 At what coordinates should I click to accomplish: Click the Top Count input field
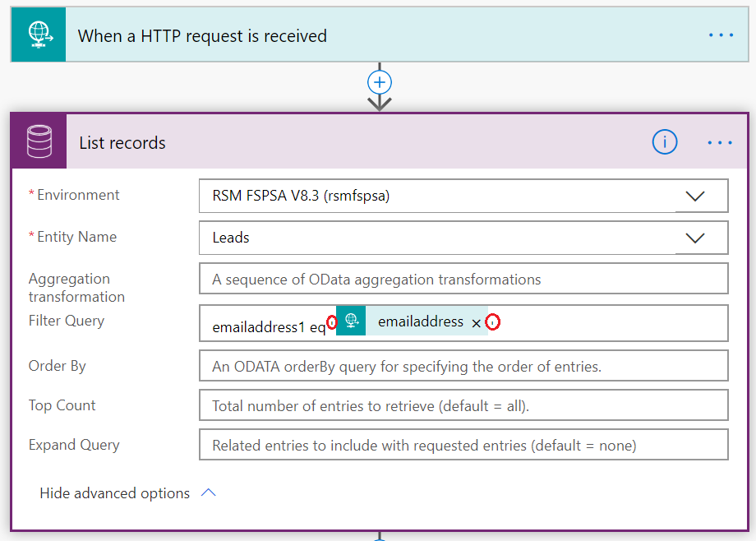(463, 405)
